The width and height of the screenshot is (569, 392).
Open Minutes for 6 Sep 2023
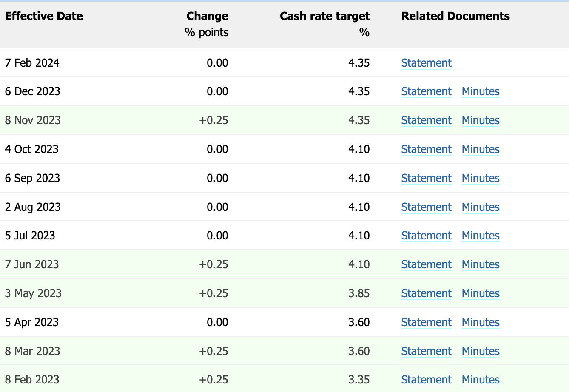(x=481, y=178)
